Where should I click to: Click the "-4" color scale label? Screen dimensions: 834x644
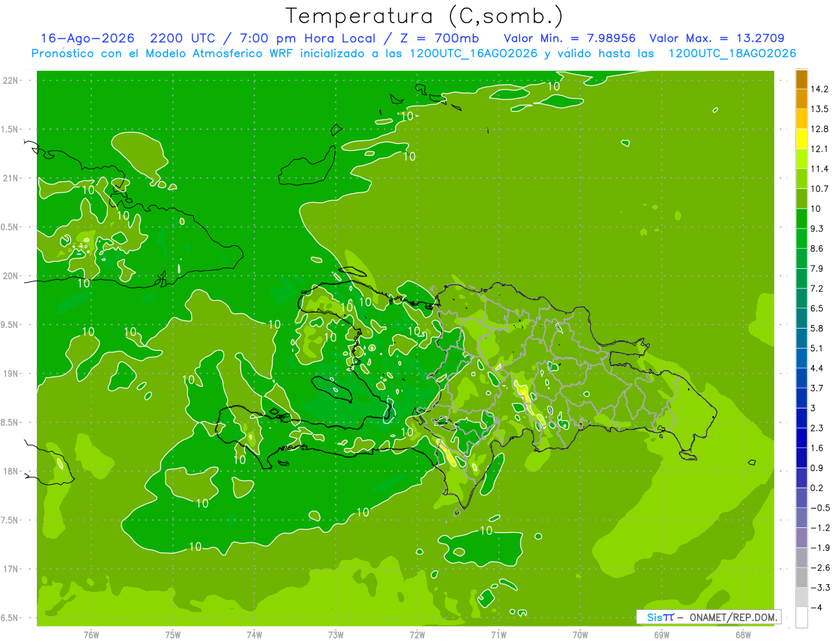click(x=817, y=607)
